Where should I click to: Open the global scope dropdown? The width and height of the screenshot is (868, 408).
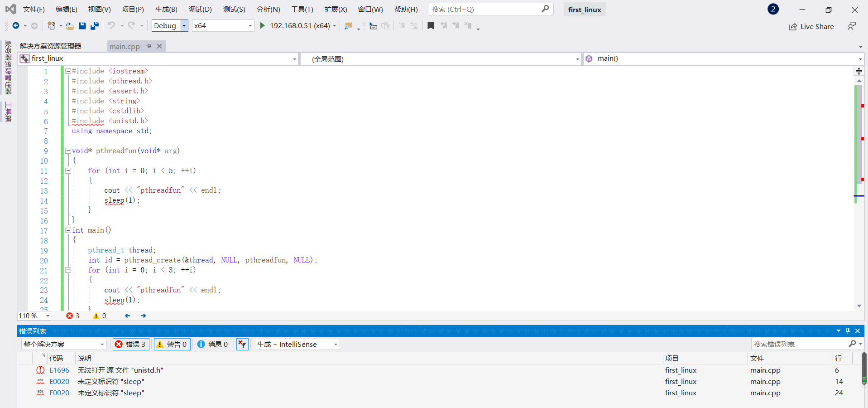pyautogui.click(x=577, y=59)
